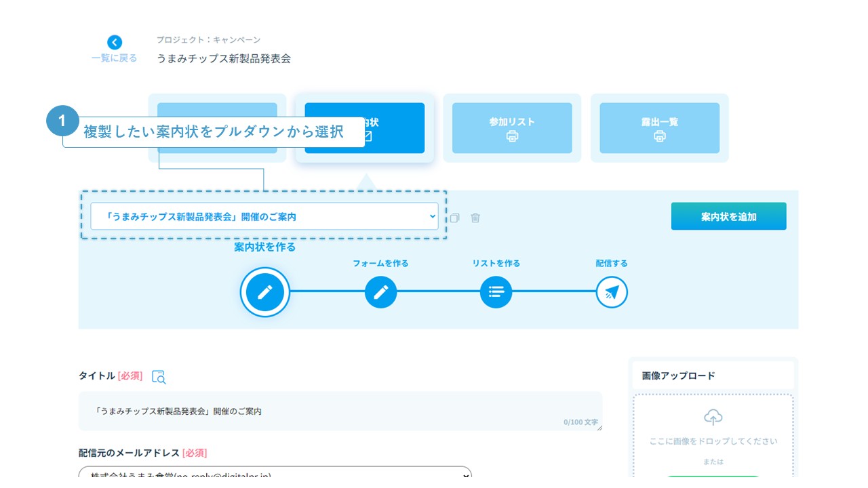Go to the 配信する paper plane step
The image size is (868, 488).
pyautogui.click(x=612, y=292)
